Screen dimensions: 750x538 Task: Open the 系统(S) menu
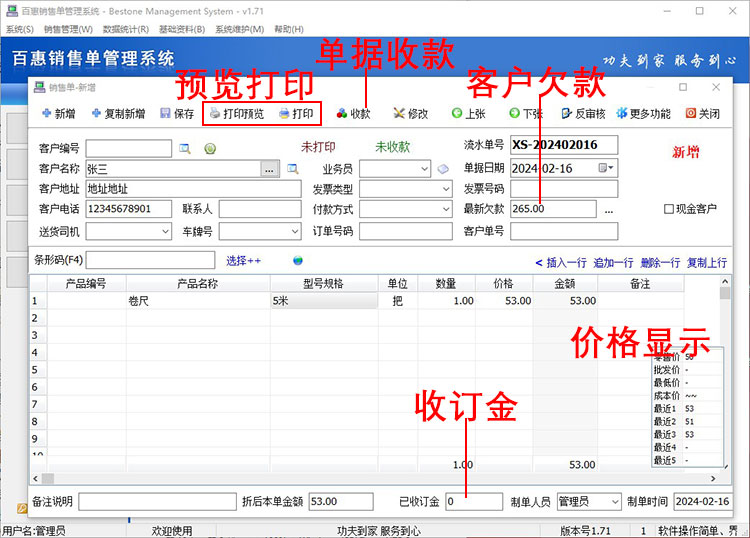click(20, 29)
